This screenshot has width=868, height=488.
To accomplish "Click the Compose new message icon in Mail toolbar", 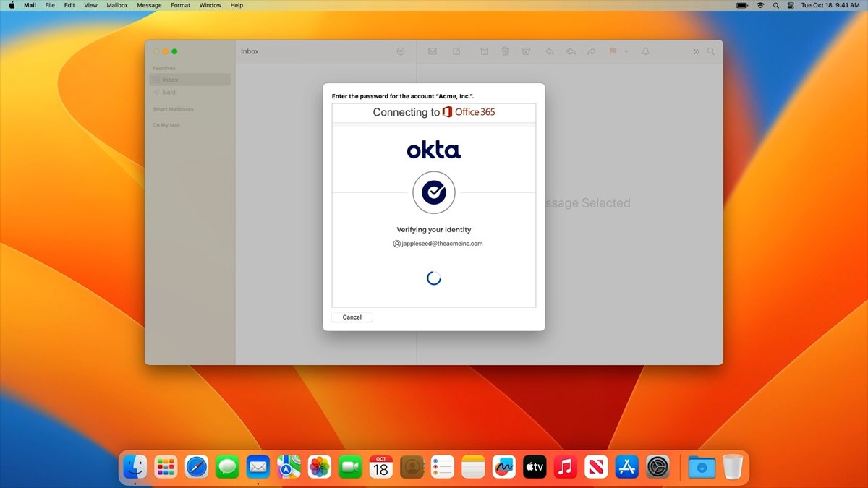I will [x=456, y=51].
